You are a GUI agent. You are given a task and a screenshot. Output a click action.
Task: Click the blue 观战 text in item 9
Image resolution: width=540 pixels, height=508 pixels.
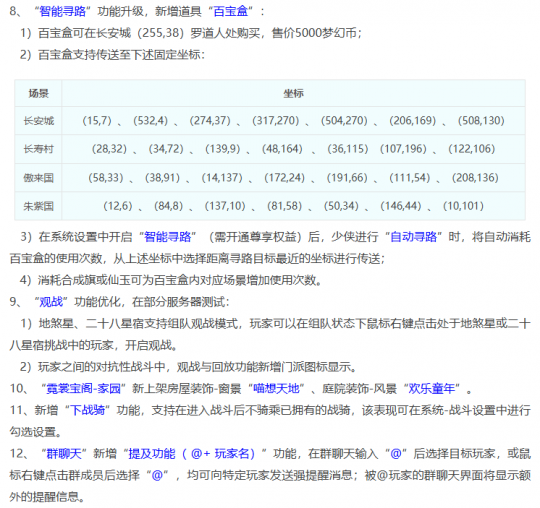[51, 302]
